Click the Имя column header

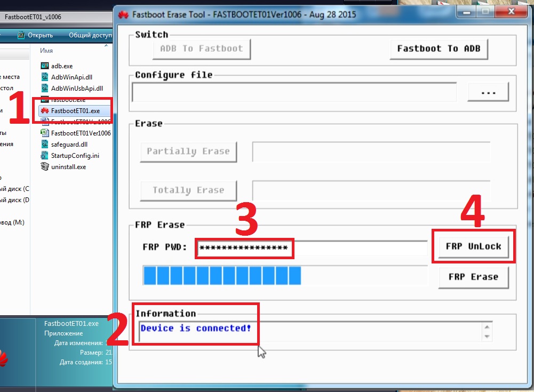[x=46, y=51]
